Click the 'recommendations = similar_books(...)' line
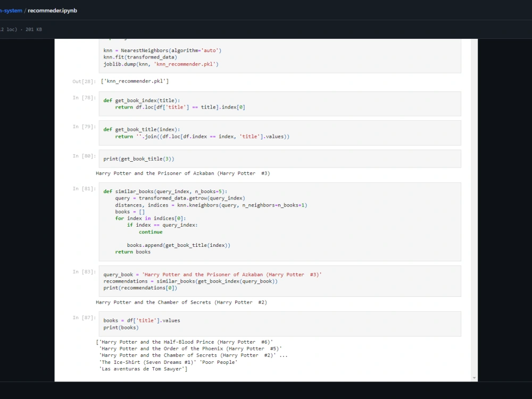This screenshot has width=532, height=399. [190, 281]
